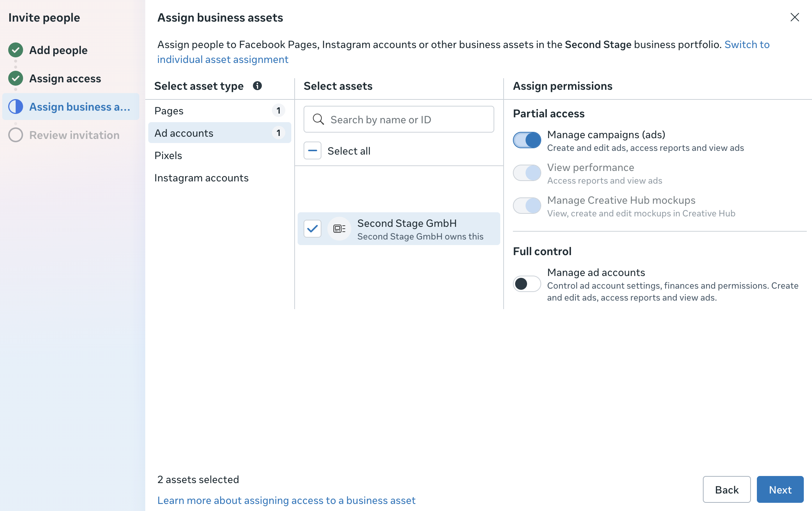Toggle the View performance switch
The height and width of the screenshot is (511, 812).
click(527, 173)
